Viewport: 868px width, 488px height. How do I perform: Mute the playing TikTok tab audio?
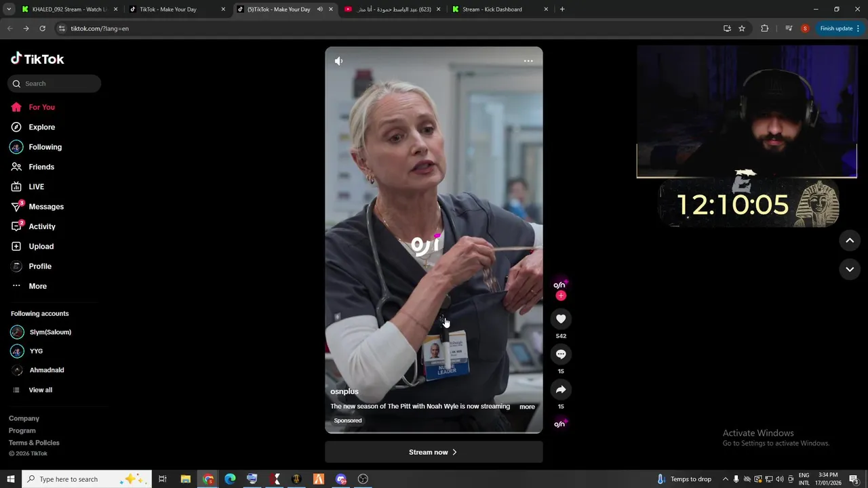click(x=320, y=9)
